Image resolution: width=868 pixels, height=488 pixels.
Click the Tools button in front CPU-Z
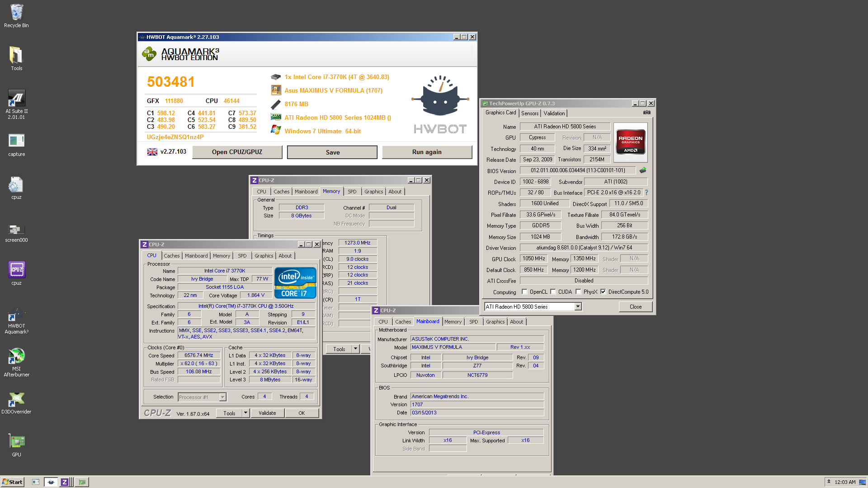point(229,413)
